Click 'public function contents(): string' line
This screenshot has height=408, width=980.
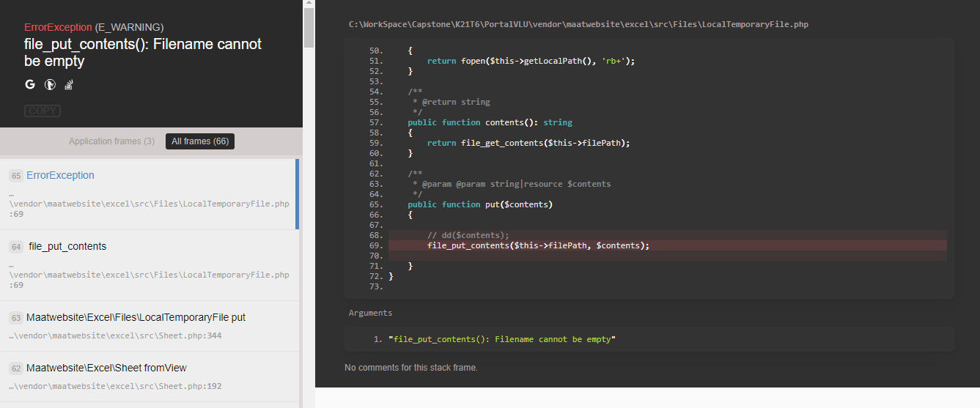(x=490, y=122)
